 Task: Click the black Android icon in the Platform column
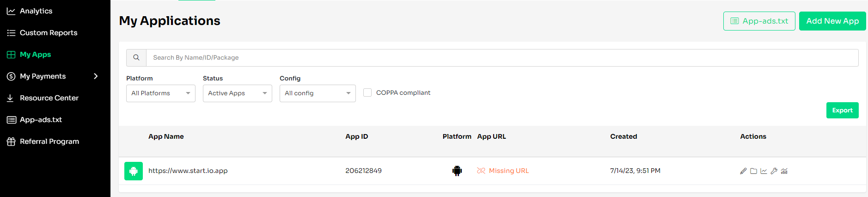(457, 171)
